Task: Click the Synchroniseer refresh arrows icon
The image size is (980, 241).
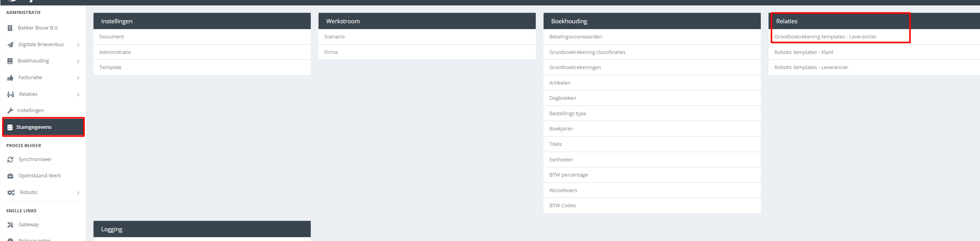Action: tap(10, 160)
